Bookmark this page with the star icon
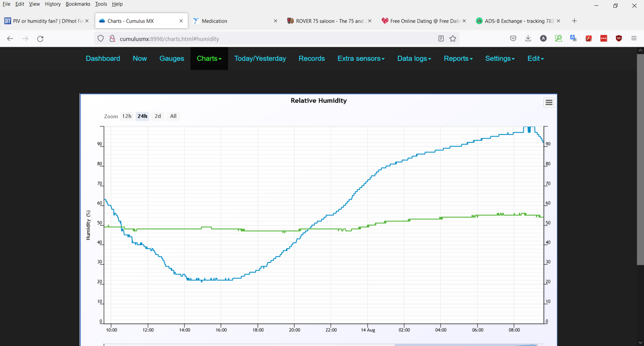644x346 pixels. coord(453,39)
